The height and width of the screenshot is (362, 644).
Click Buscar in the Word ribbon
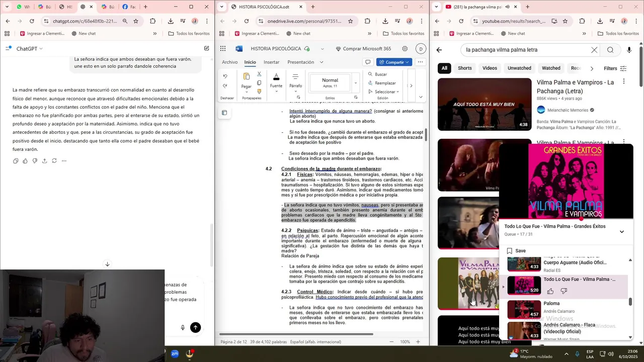[x=377, y=74]
